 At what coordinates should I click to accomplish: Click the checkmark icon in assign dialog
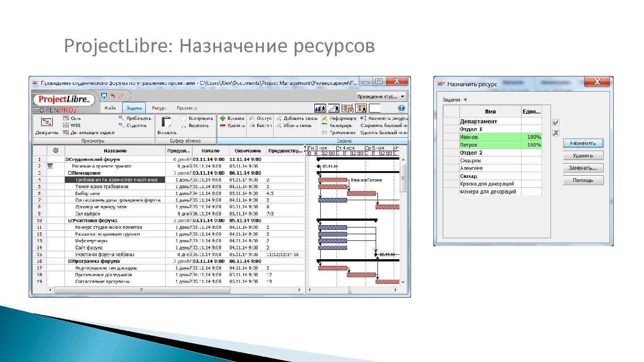[556, 122]
